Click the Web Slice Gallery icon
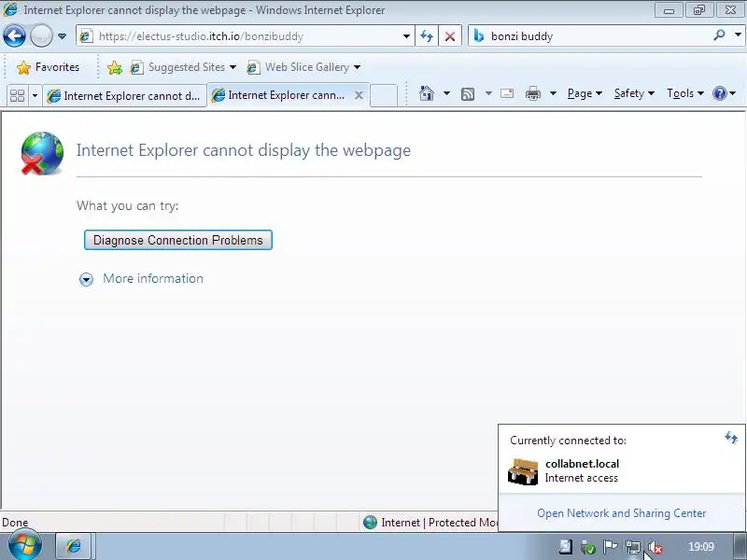747x560 pixels. 253,67
